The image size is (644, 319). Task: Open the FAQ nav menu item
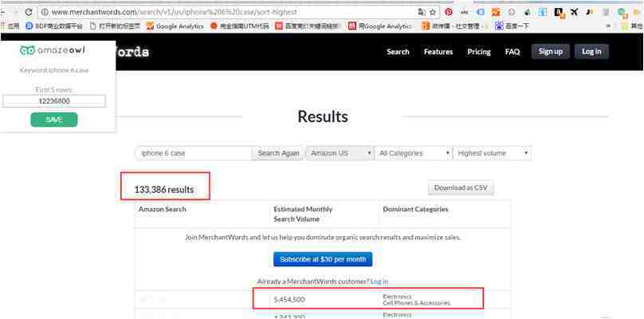(x=512, y=52)
